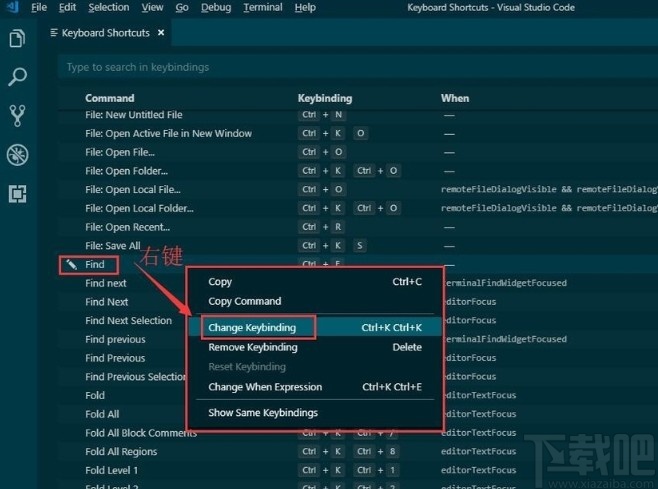Click the When condition of Open Local File
This screenshot has width=658, height=489.
[x=549, y=189]
